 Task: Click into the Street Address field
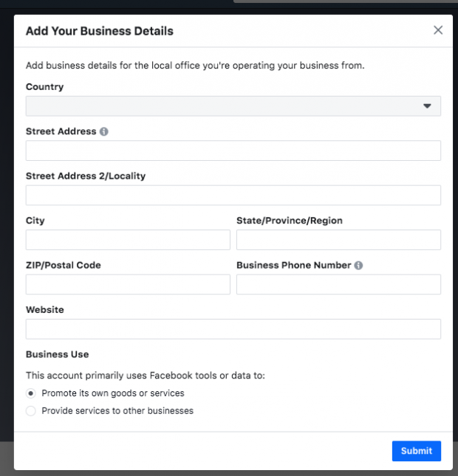tap(233, 151)
